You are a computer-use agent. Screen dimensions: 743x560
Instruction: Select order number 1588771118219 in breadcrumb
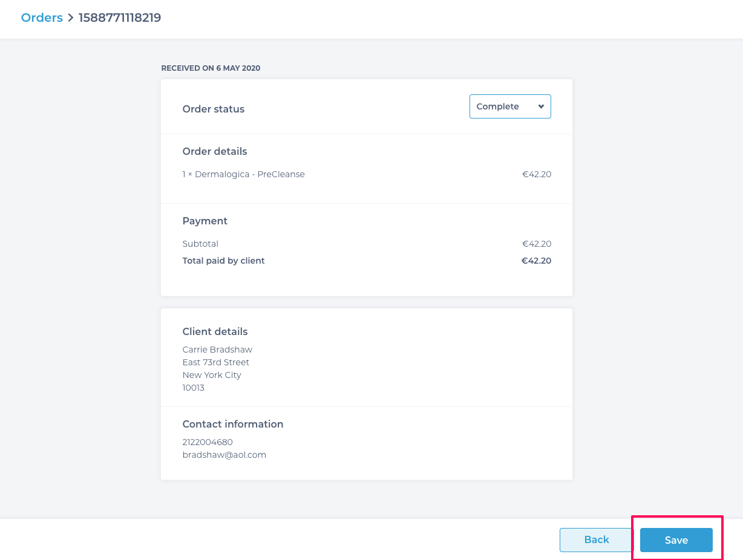tap(120, 18)
